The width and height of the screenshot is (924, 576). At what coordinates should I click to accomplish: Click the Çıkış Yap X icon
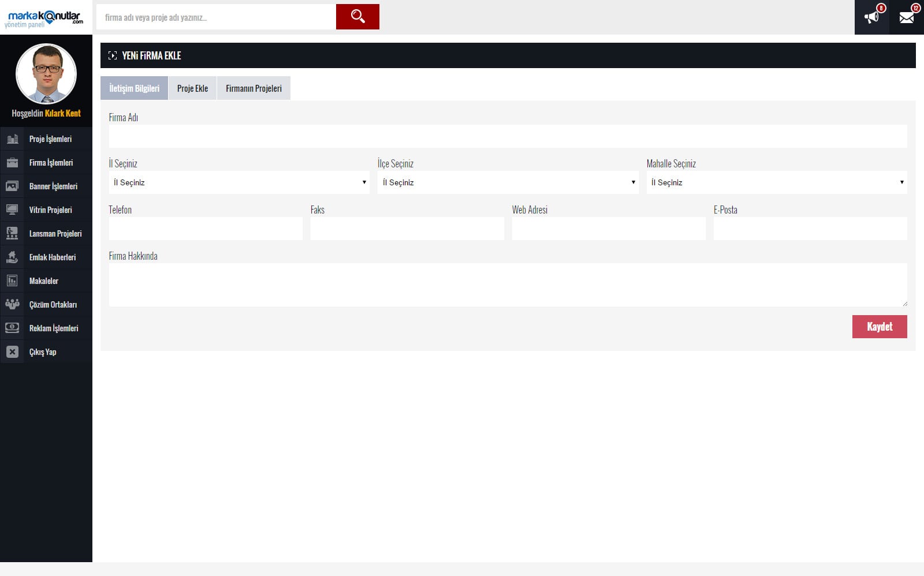(x=12, y=352)
